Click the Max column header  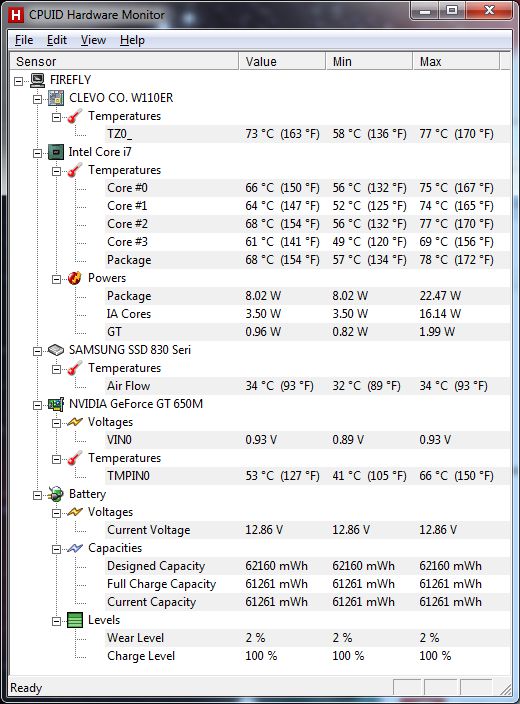tap(456, 62)
